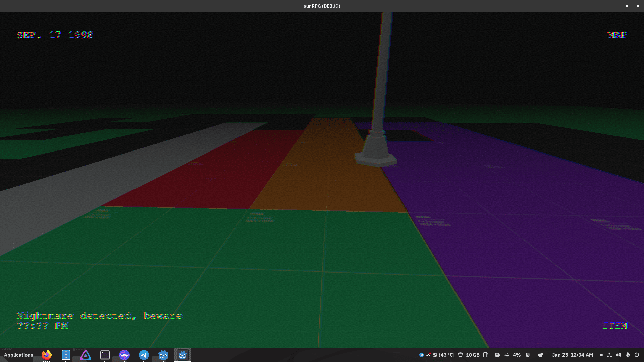Open the ITEM inventory button
Image resolution: width=644 pixels, height=362 pixels.
click(614, 326)
